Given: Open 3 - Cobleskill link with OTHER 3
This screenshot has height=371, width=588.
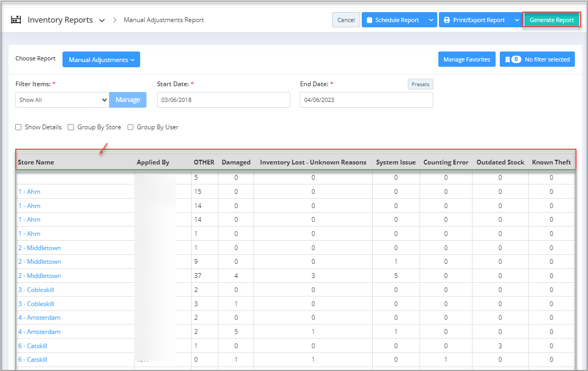Looking at the screenshot, I should (x=36, y=304).
